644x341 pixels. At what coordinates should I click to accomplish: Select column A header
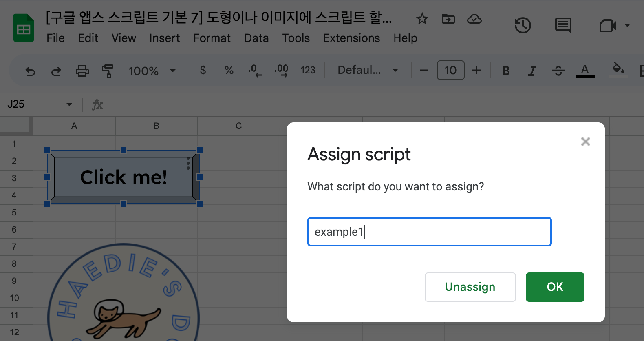pos(74,126)
